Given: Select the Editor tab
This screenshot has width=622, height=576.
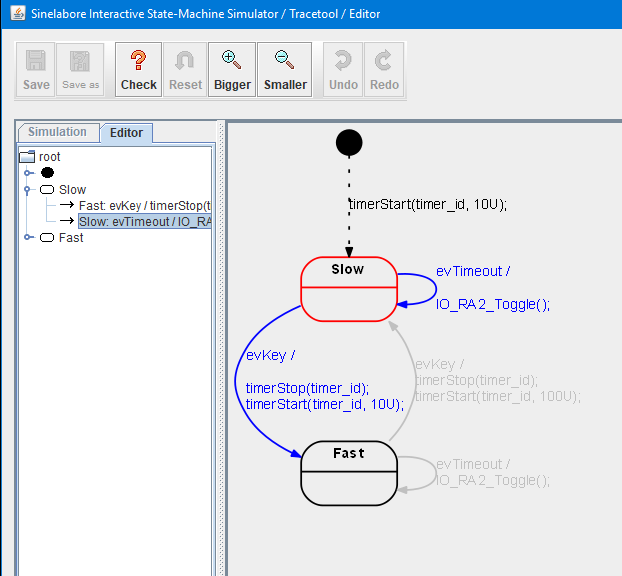Looking at the screenshot, I should 126,133.
